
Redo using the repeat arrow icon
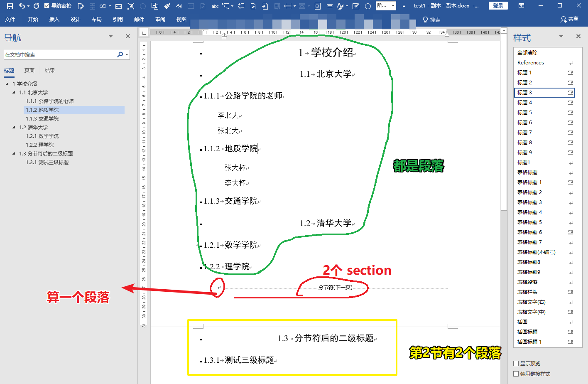(x=37, y=6)
